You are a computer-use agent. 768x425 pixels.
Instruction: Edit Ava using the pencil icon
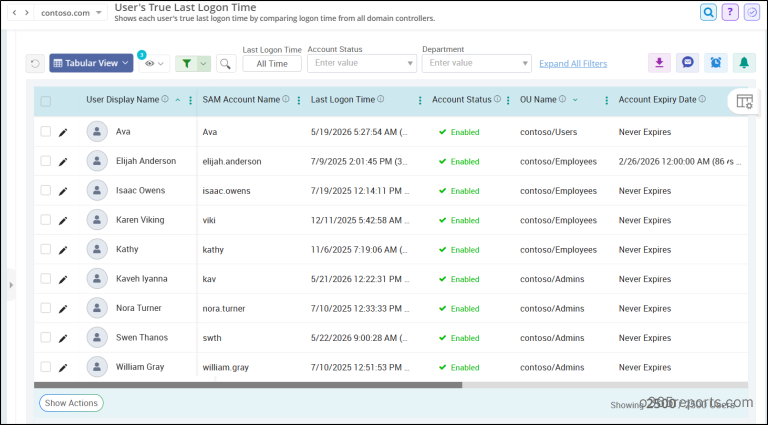tap(63, 132)
